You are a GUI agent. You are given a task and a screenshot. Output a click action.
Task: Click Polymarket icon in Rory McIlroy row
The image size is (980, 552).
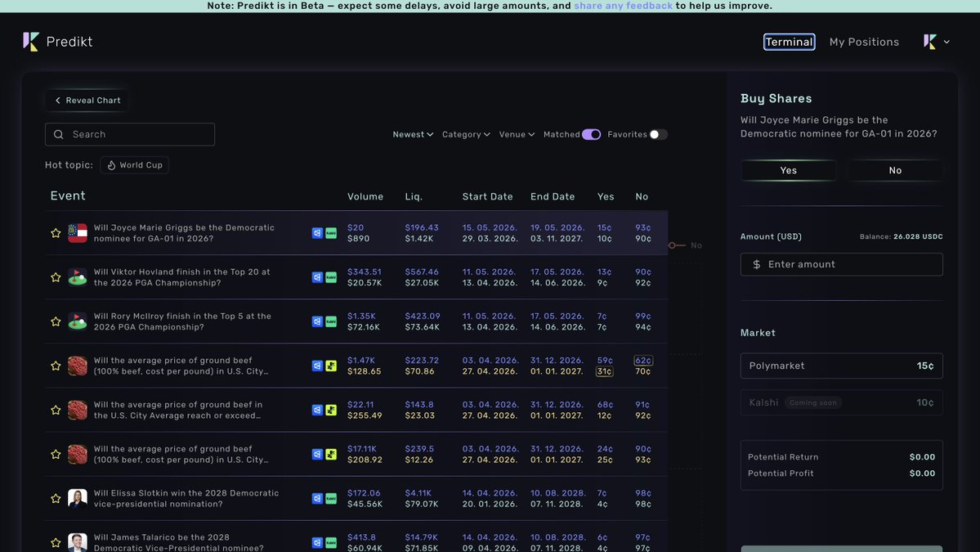(317, 321)
